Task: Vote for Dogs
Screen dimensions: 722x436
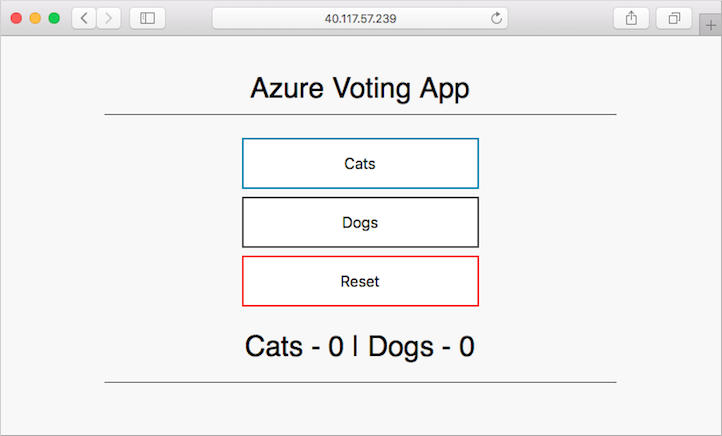Action: point(360,222)
